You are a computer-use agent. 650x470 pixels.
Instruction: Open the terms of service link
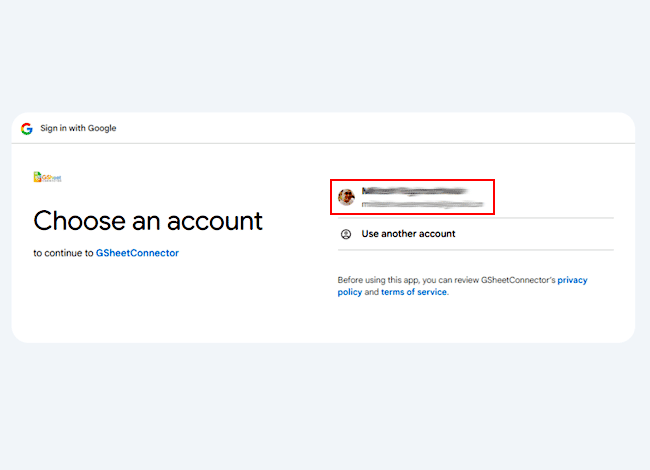point(414,292)
